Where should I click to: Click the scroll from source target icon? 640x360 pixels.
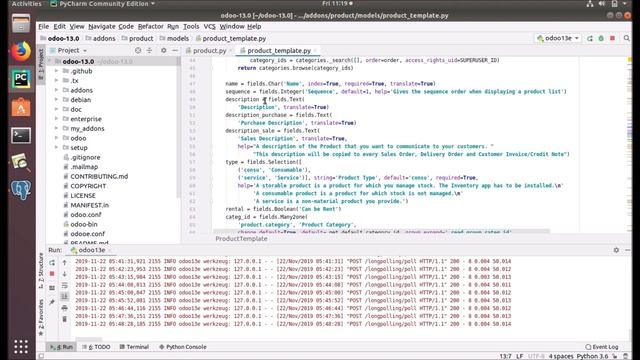pos(138,51)
